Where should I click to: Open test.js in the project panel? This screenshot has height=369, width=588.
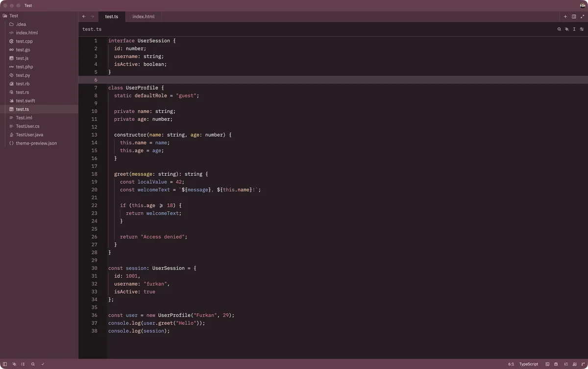pos(39,58)
